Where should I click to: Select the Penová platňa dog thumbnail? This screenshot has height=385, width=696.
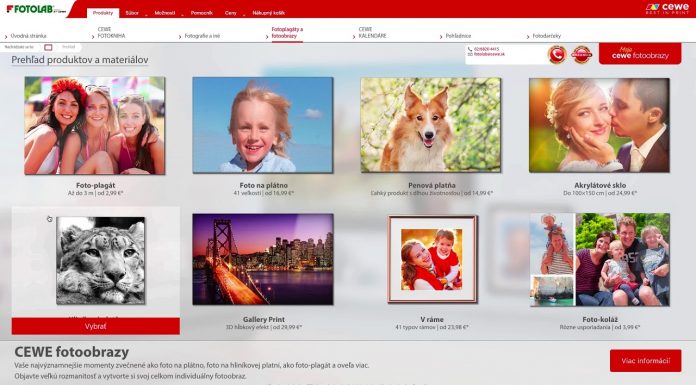(x=431, y=125)
